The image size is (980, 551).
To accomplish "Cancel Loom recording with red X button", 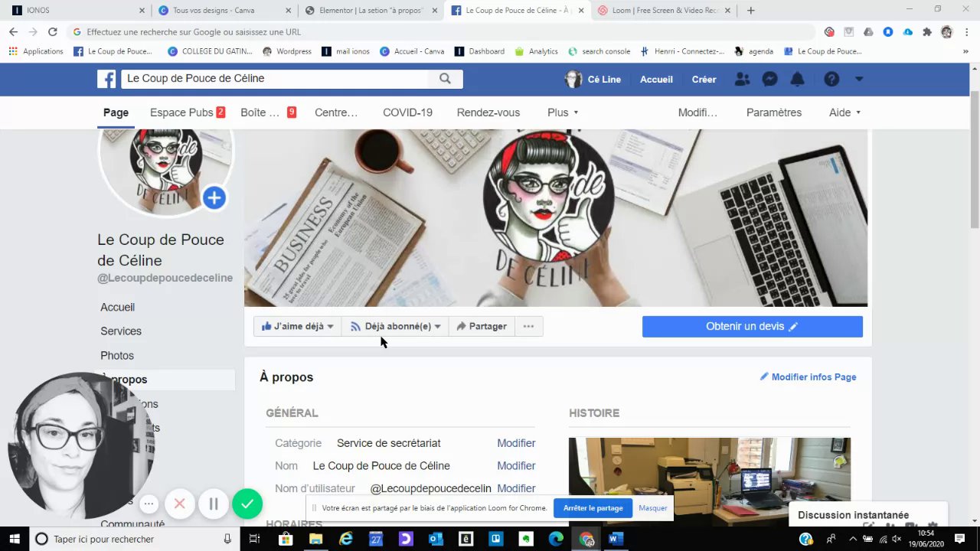I will click(x=180, y=504).
